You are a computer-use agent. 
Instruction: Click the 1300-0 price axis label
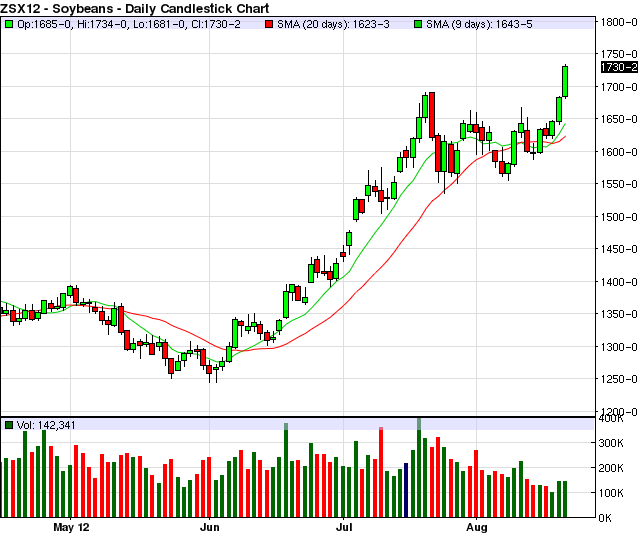[619, 347]
